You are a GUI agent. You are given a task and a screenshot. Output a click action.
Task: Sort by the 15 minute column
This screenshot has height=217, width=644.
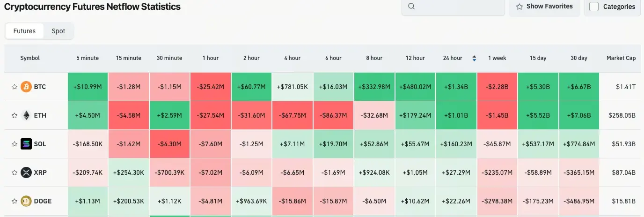point(129,58)
